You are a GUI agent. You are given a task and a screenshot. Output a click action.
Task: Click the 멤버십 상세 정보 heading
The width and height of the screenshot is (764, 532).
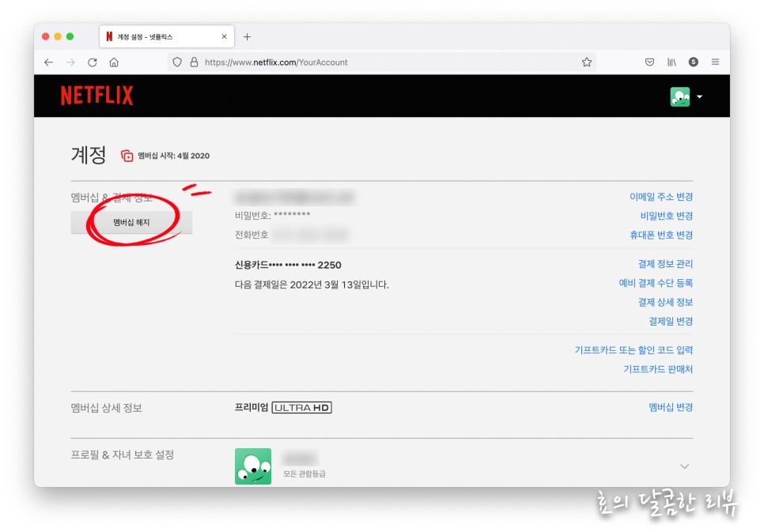[x=106, y=408]
